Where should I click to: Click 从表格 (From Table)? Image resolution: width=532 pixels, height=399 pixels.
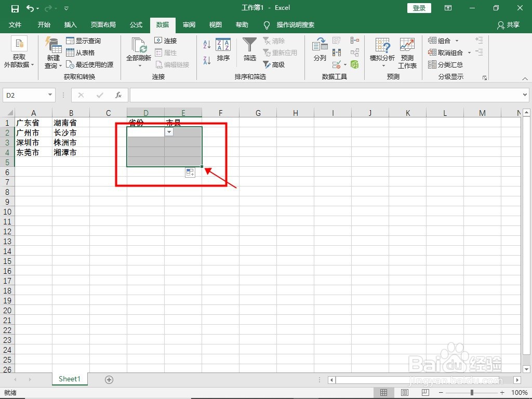point(81,52)
